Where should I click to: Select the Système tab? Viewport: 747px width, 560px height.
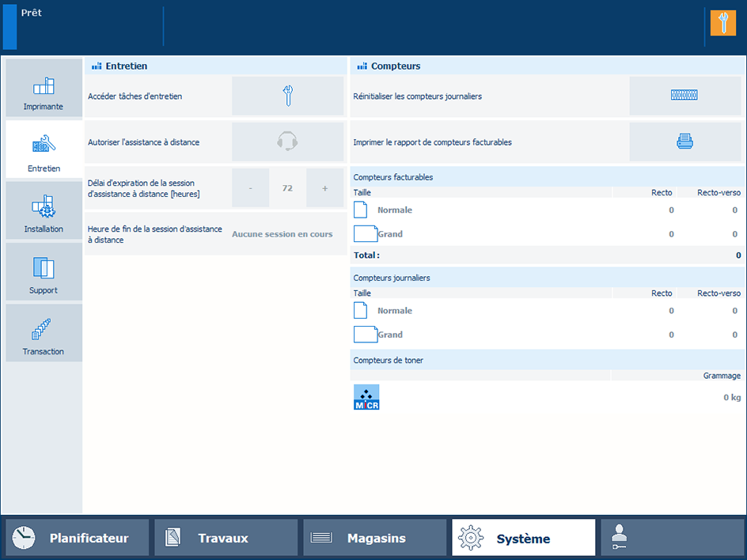click(524, 538)
